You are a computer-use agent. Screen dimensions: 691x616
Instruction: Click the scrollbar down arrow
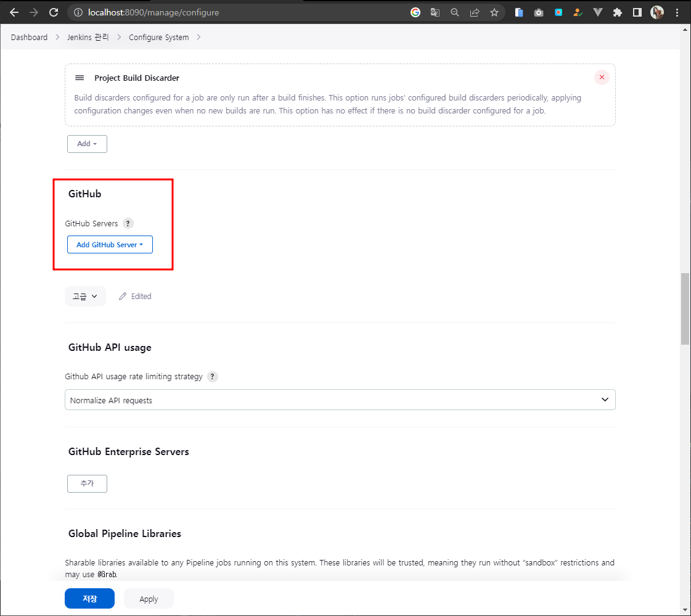[x=685, y=610]
